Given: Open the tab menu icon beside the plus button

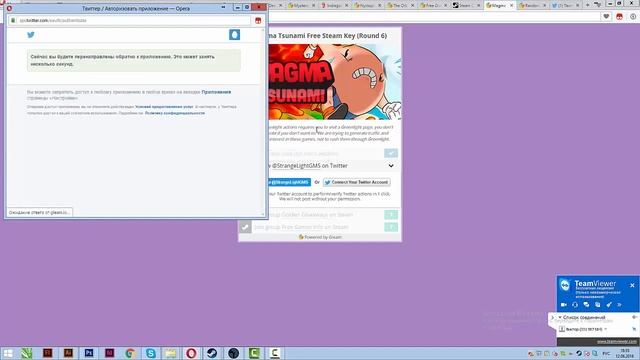Looking at the screenshot, I should 598,5.
